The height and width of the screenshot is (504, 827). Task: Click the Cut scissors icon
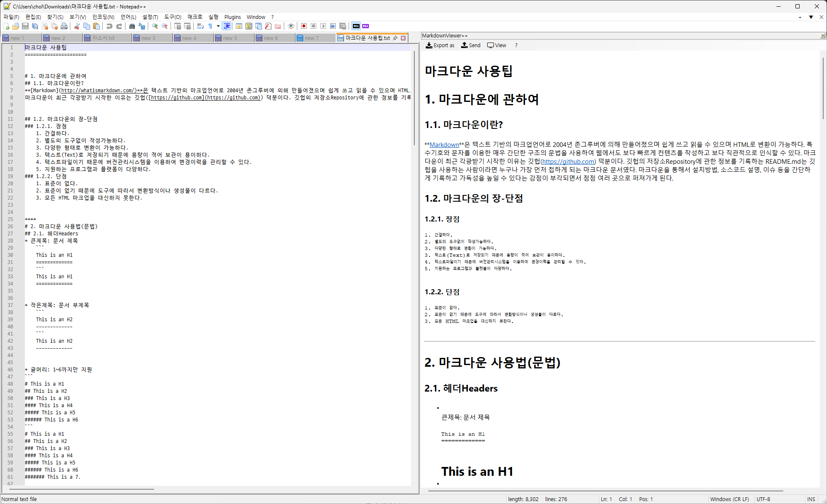(77, 26)
